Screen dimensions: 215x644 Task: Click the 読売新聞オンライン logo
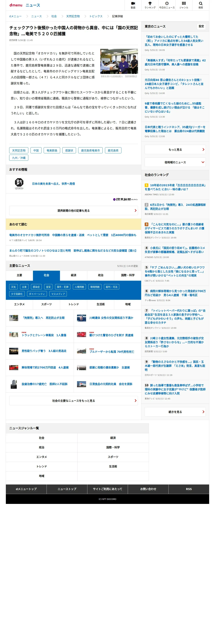point(125,199)
